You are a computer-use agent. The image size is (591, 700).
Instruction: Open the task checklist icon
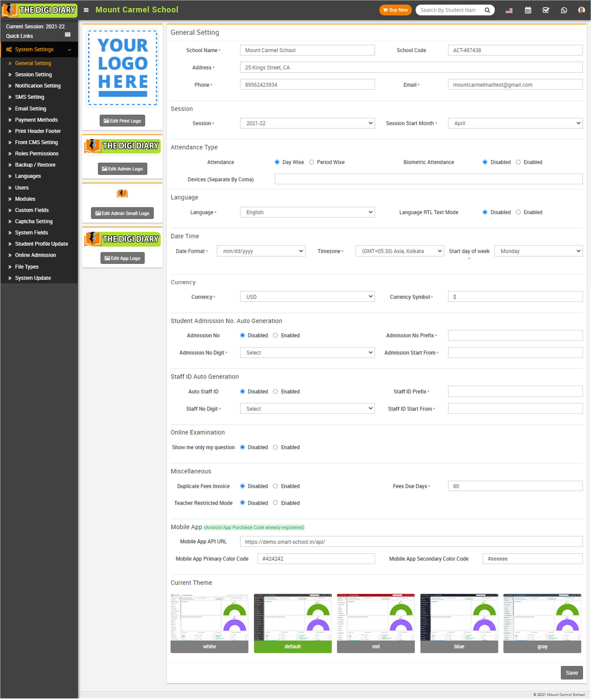pos(546,10)
